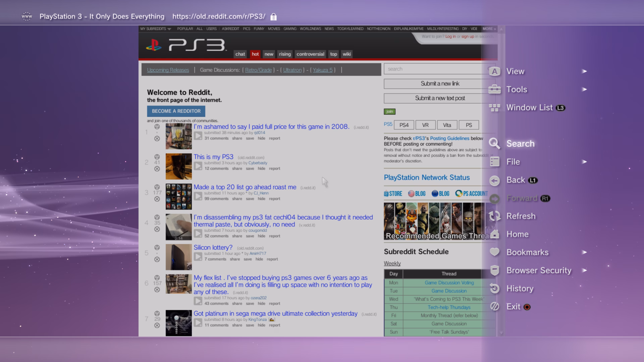Click the Browser Security shield icon
The width and height of the screenshot is (644, 362).
point(494,270)
